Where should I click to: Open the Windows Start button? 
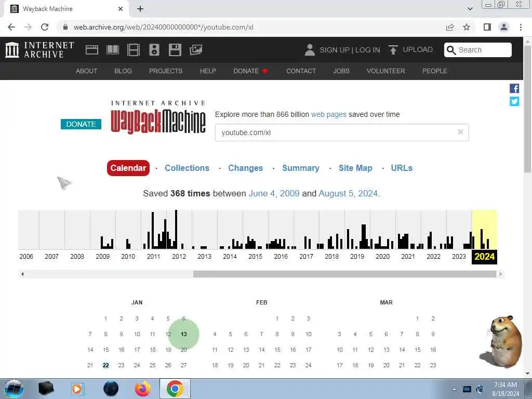point(14,389)
